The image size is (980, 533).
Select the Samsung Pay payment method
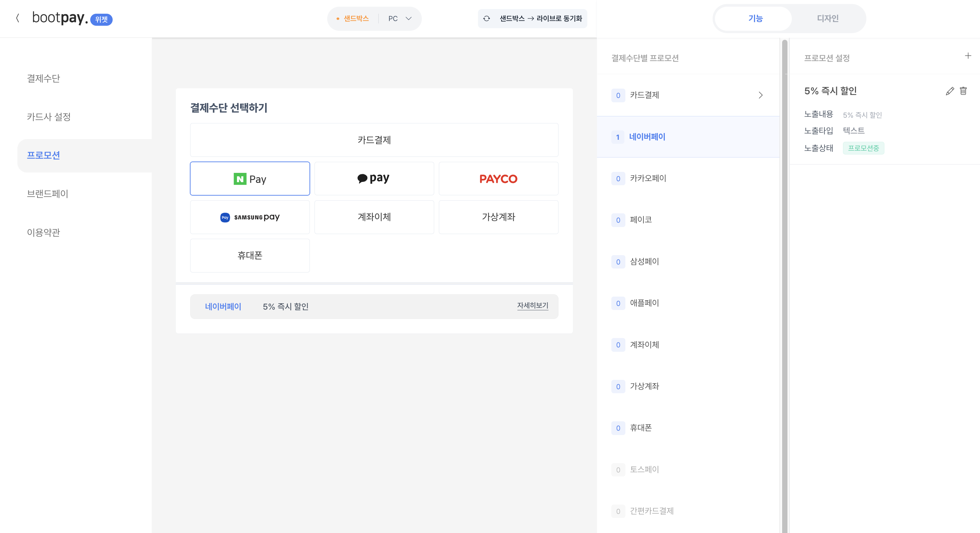coord(250,217)
